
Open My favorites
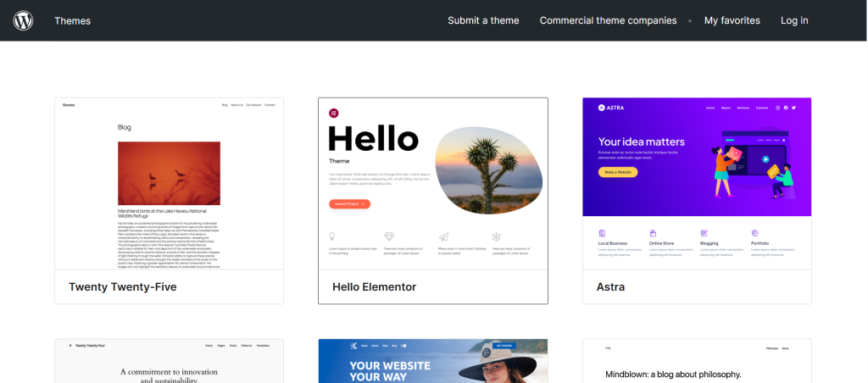click(x=732, y=20)
